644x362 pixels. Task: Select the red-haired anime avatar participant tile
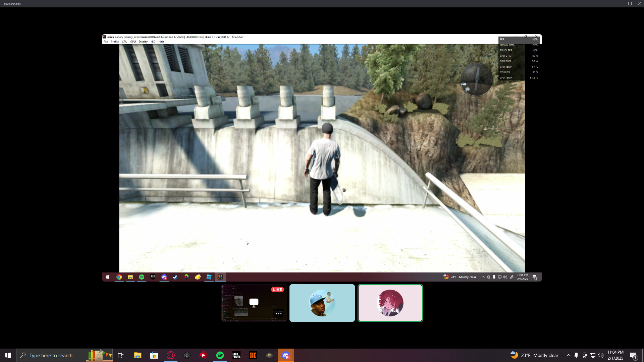[390, 303]
